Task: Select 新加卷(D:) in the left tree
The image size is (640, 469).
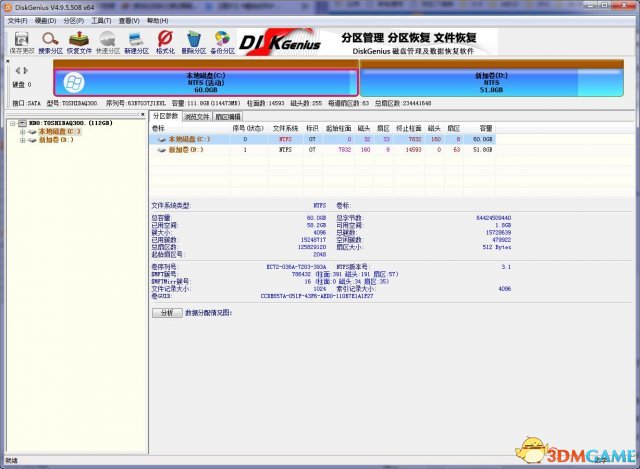Action: (x=56, y=140)
